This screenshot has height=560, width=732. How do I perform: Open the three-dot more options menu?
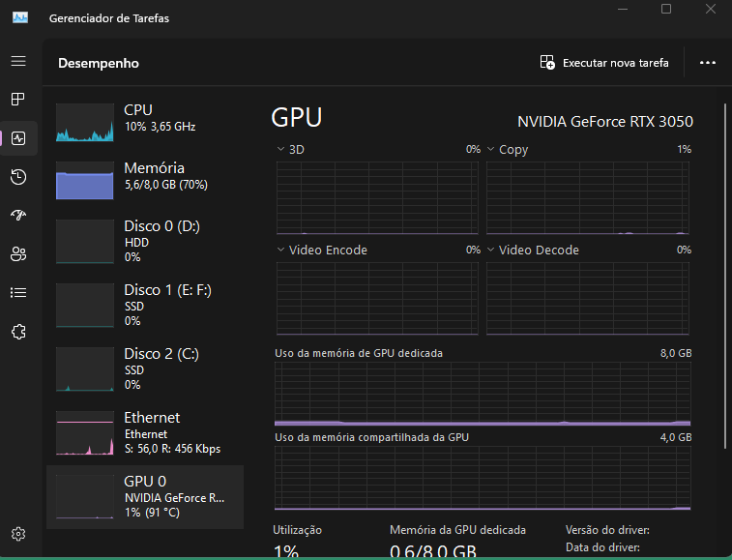707,63
